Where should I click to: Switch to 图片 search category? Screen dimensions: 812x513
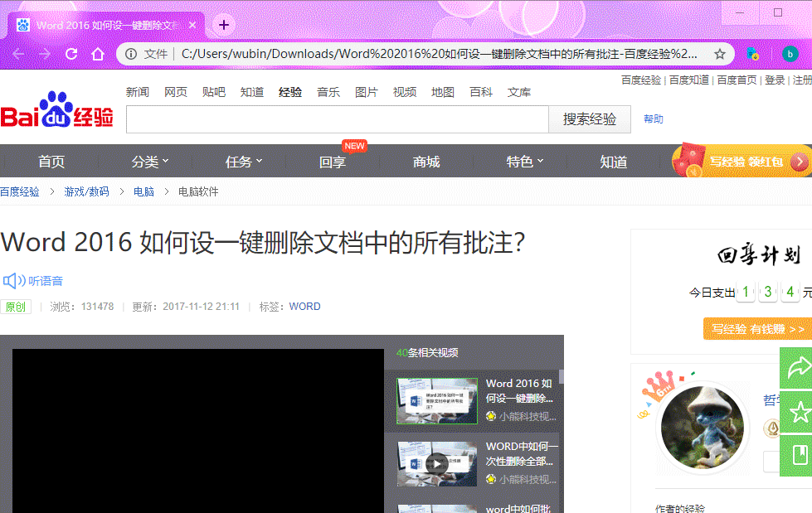tap(366, 92)
